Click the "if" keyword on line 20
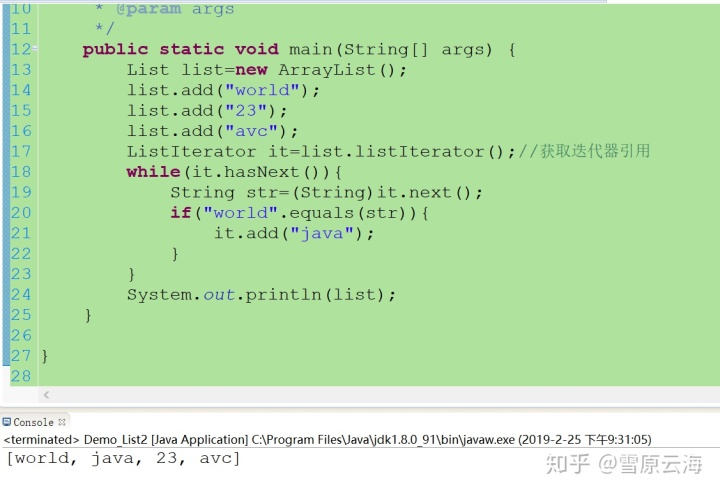 (181, 213)
